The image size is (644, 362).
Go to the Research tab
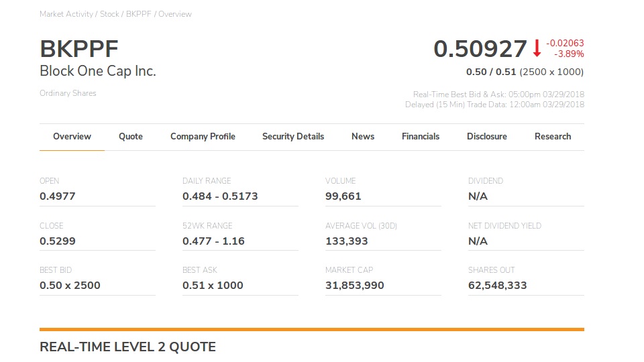click(553, 137)
